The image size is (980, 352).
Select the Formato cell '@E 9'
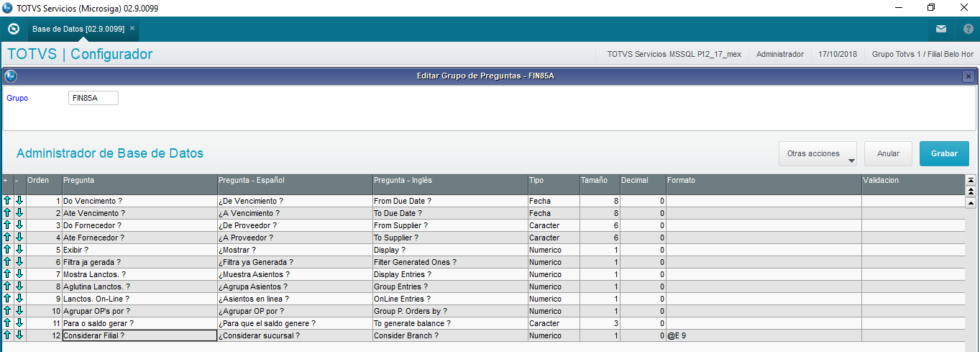point(764,335)
